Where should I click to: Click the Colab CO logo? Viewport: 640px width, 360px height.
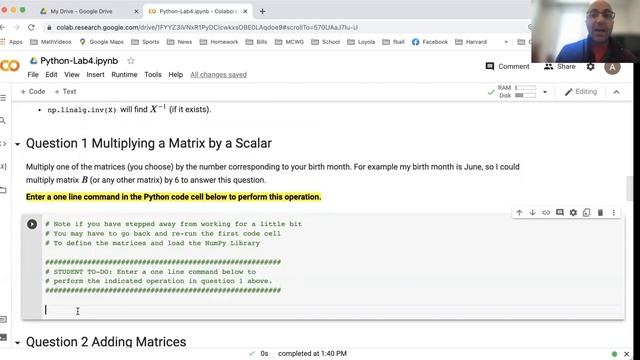coord(10,66)
